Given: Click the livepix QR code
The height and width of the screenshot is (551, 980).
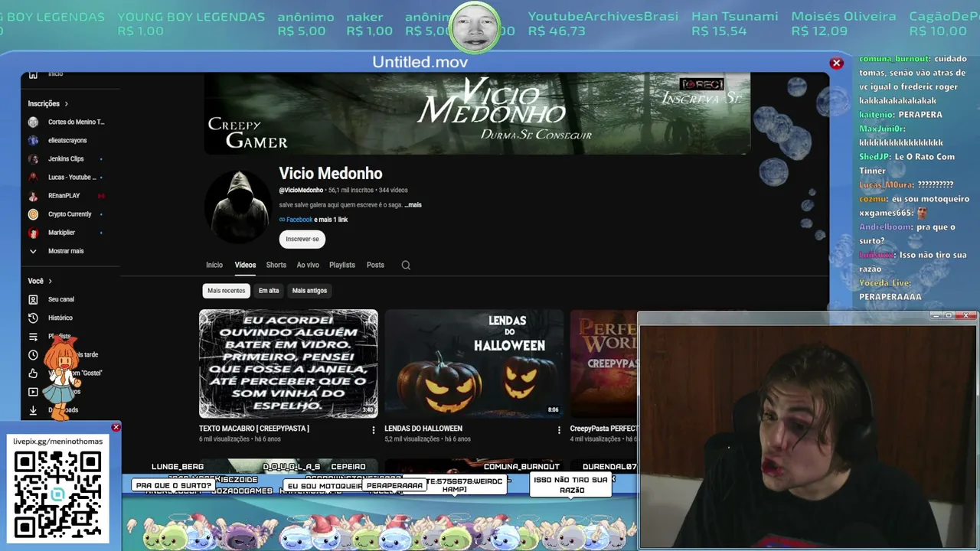Looking at the screenshot, I should (x=57, y=494).
